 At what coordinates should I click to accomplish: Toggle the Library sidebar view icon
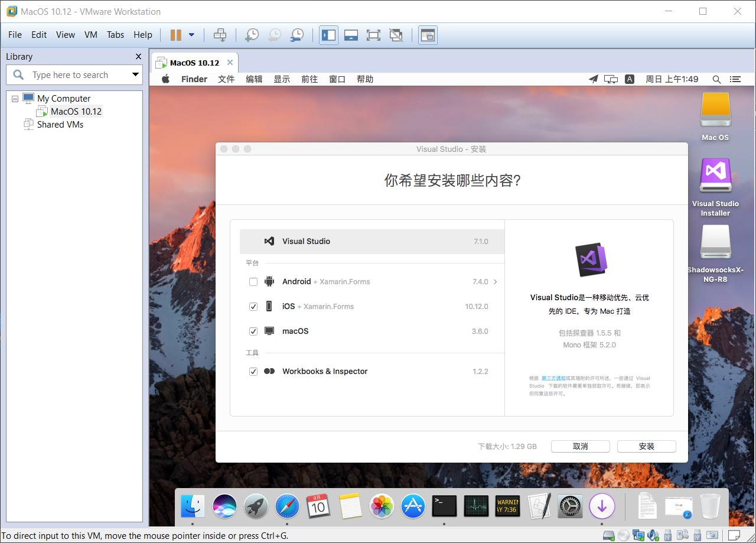click(x=329, y=35)
